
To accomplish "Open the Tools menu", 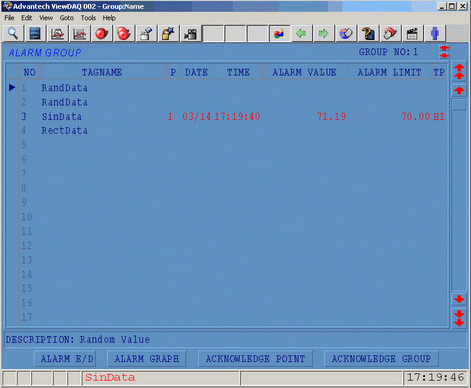I will click(88, 18).
